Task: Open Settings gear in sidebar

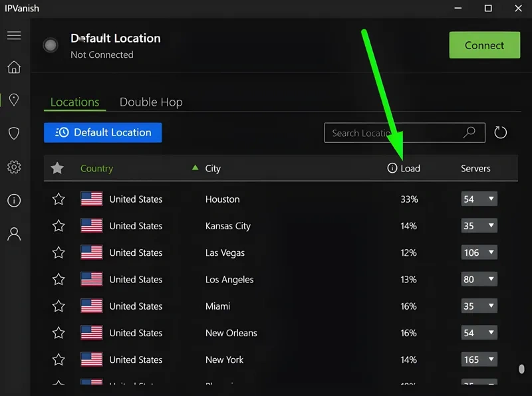Action: click(x=14, y=167)
